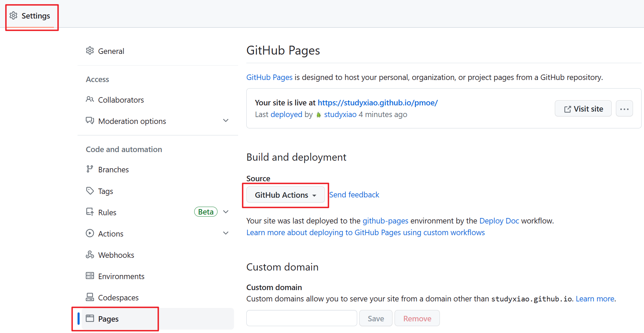Click the Moderation options comment icon

click(90, 121)
